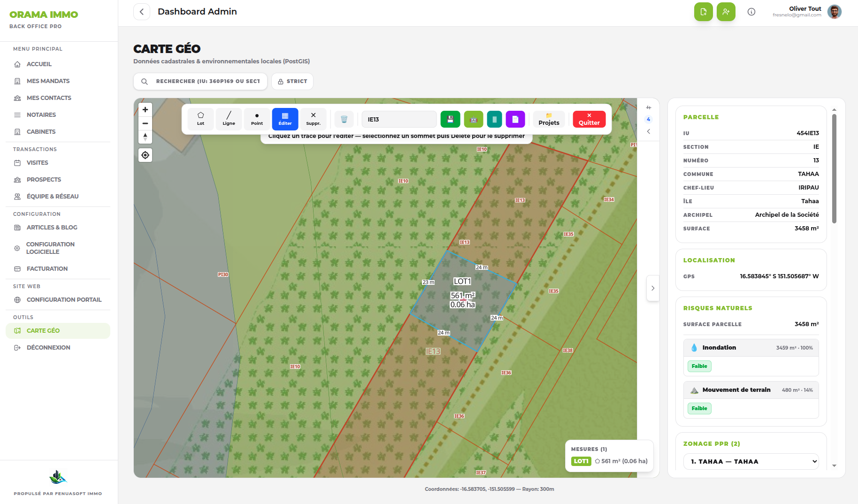Click the purple document icon button
858x504 pixels.
(515, 119)
